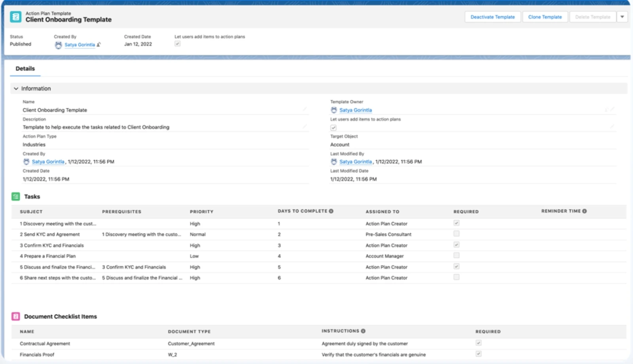Toggle Required checkbox for Prepare a Financial Plan
Screen dimensions: 633x364
[x=457, y=255]
